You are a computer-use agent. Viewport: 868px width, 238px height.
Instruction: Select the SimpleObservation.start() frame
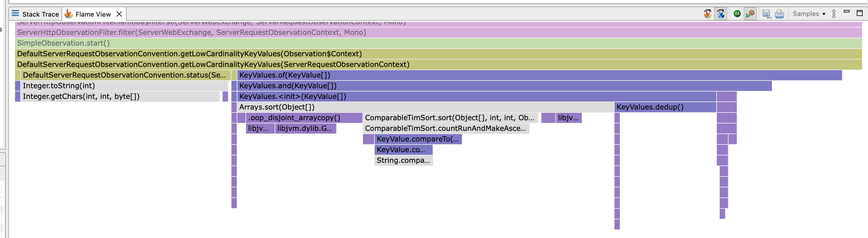tap(438, 43)
